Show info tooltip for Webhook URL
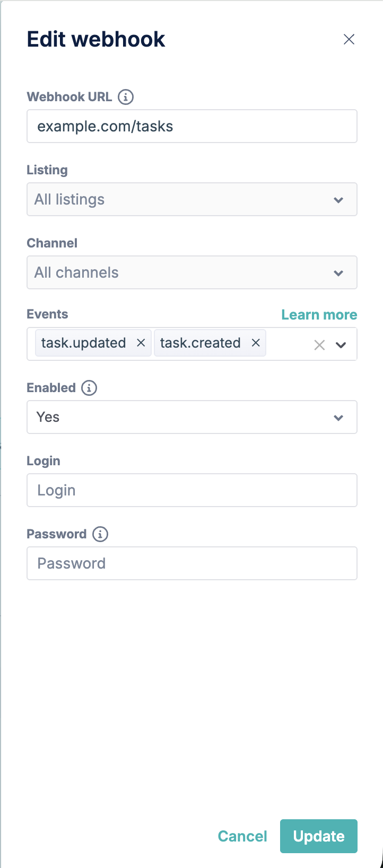The image size is (383, 868). click(126, 97)
